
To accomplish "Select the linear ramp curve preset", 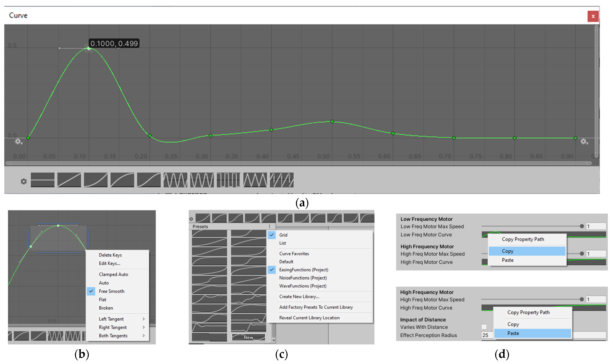I will click(x=69, y=180).
